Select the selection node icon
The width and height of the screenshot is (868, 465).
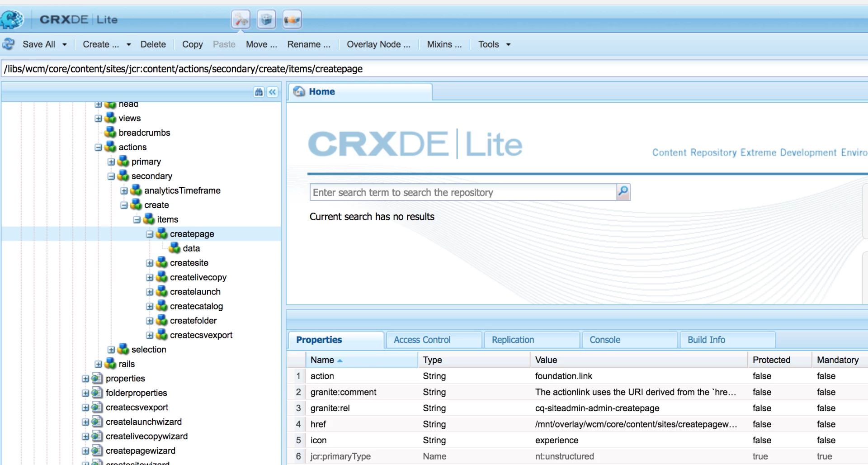(x=123, y=350)
